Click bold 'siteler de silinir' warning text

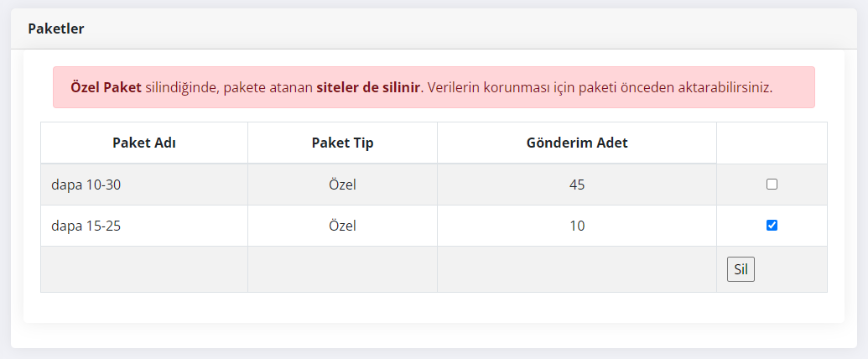[367, 87]
